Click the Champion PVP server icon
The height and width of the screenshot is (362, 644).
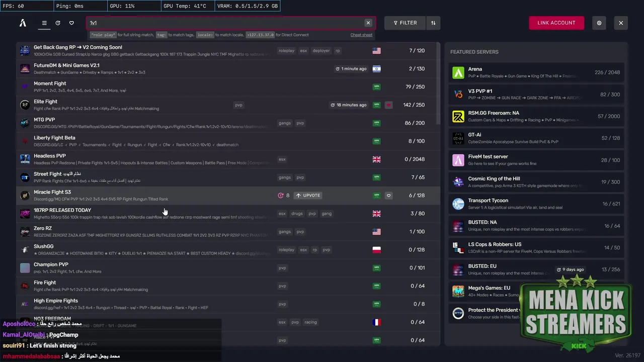point(25,268)
